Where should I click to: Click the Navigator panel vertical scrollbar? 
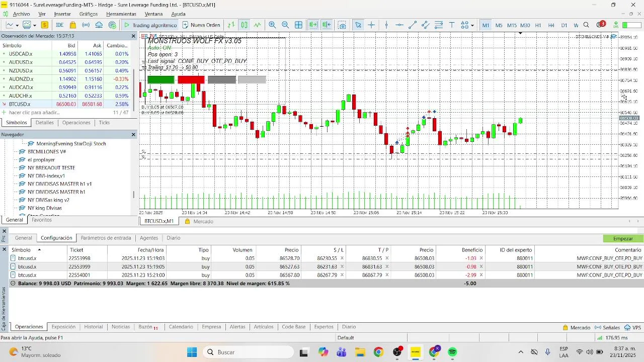coord(133,194)
